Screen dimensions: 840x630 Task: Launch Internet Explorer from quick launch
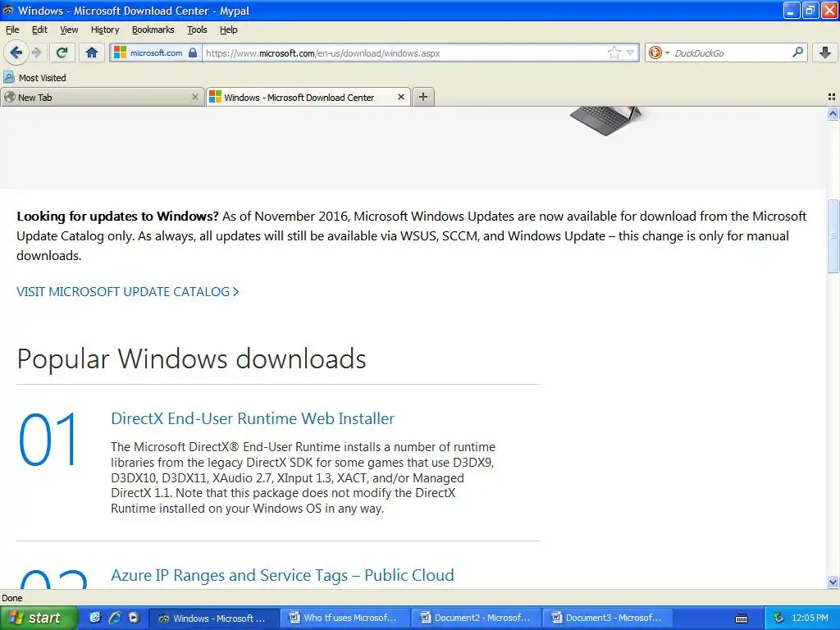(x=115, y=618)
